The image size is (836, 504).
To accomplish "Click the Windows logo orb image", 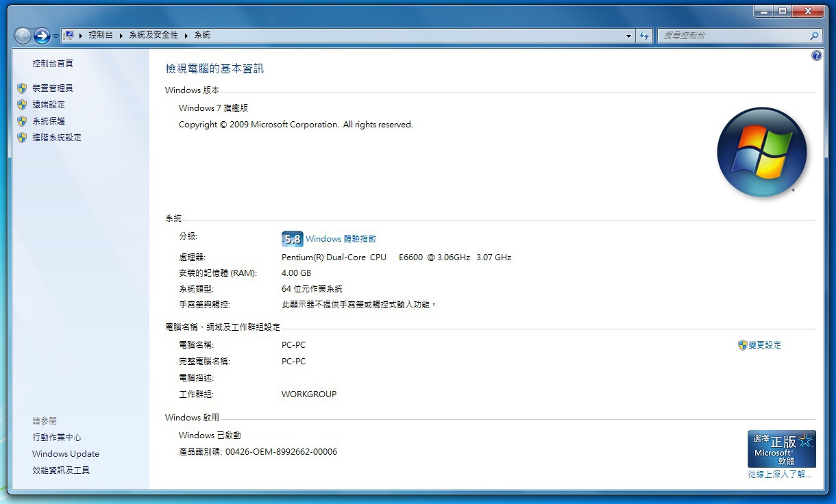I will [x=761, y=152].
